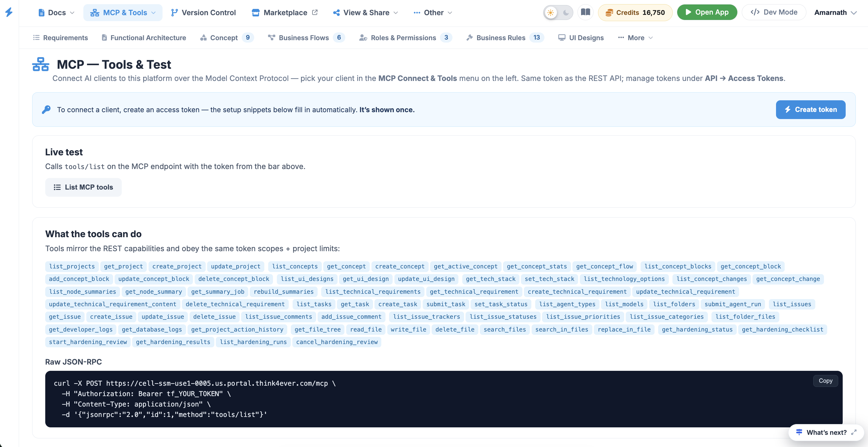Click the list_issue_priorities tool tag

[x=583, y=317]
